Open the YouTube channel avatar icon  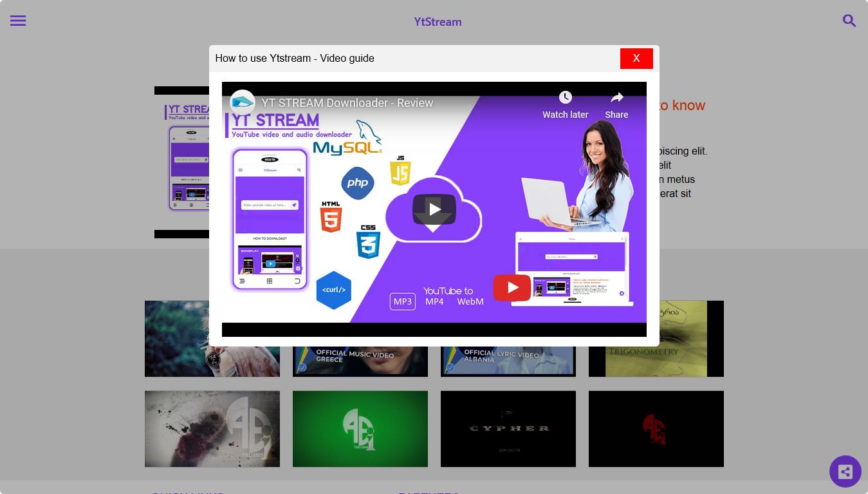click(243, 102)
